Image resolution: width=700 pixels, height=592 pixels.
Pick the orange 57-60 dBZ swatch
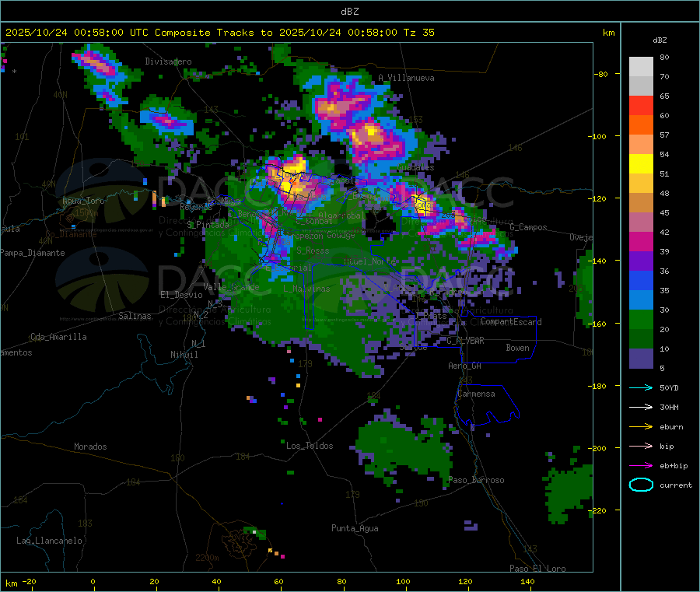(641, 125)
